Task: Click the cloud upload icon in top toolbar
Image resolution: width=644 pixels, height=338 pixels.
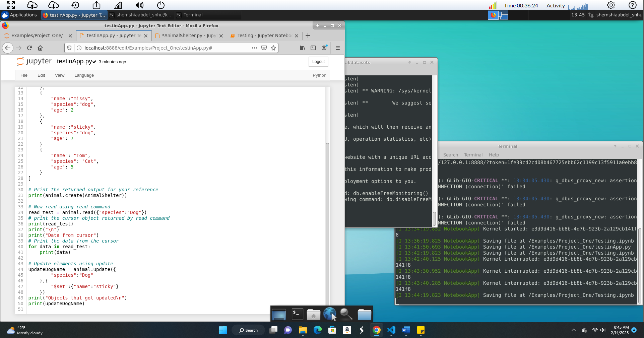Action: coord(32,5)
